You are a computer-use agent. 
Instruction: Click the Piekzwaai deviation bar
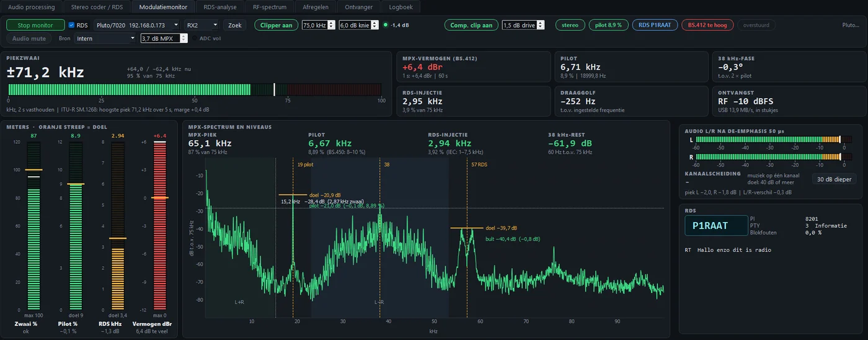(195, 89)
